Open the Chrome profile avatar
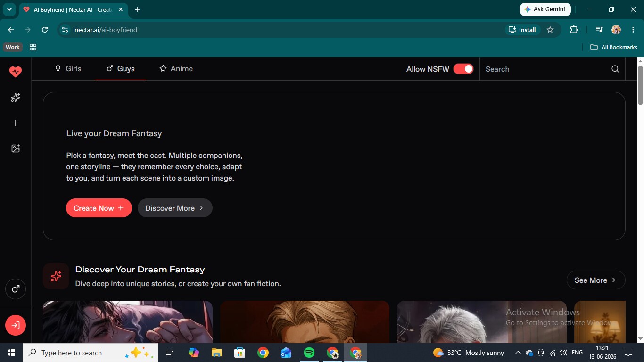 (616, 30)
